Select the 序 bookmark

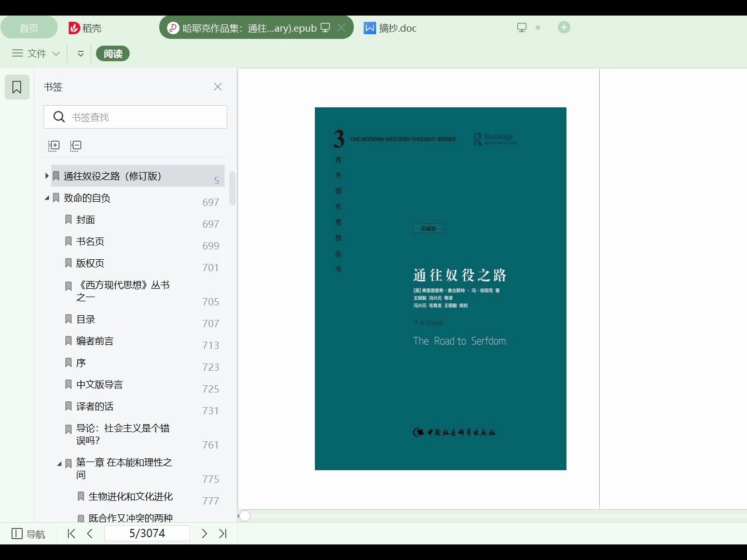(81, 363)
